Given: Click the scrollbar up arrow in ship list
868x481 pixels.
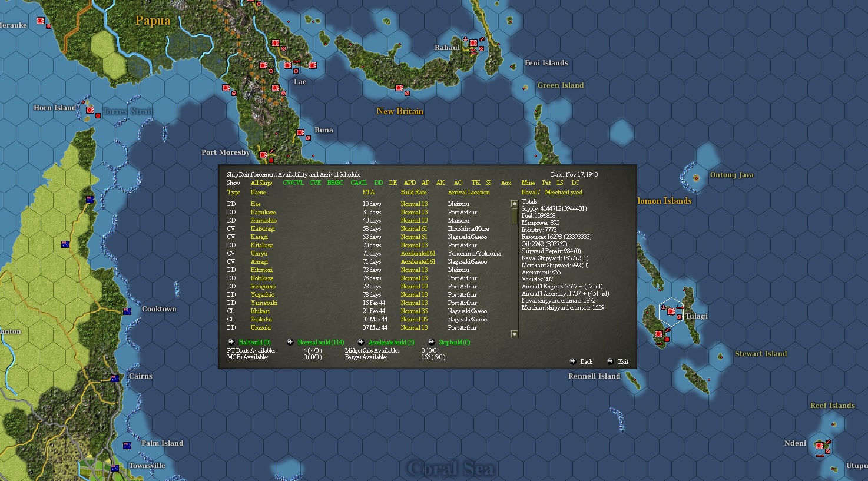Looking at the screenshot, I should click(514, 204).
